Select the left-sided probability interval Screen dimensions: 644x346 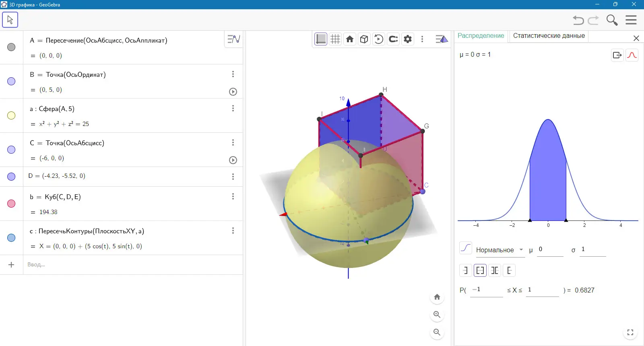tap(466, 270)
